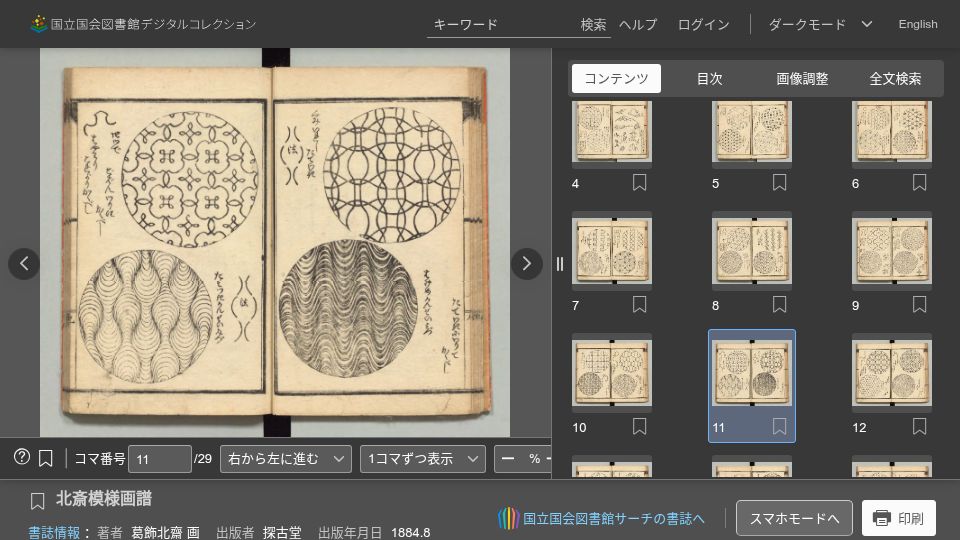This screenshot has height=540, width=960.
Task: Click the National Diet Library Digital Collections logo
Action: (x=144, y=24)
